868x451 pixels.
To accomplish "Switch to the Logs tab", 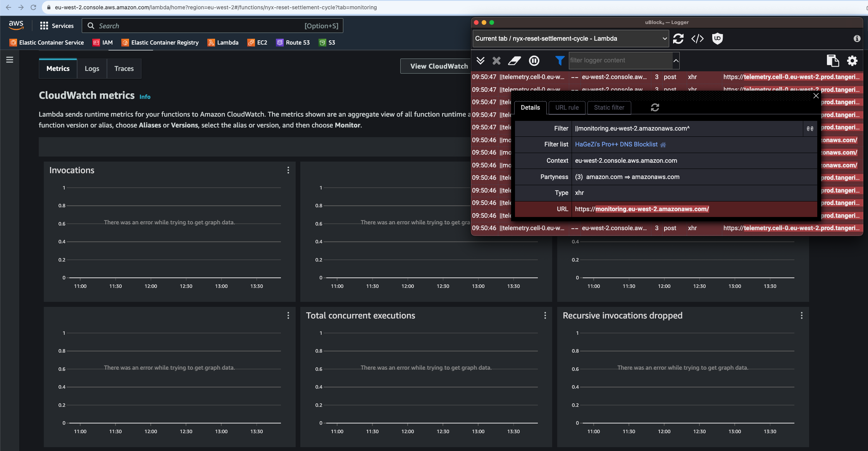I will pos(91,68).
